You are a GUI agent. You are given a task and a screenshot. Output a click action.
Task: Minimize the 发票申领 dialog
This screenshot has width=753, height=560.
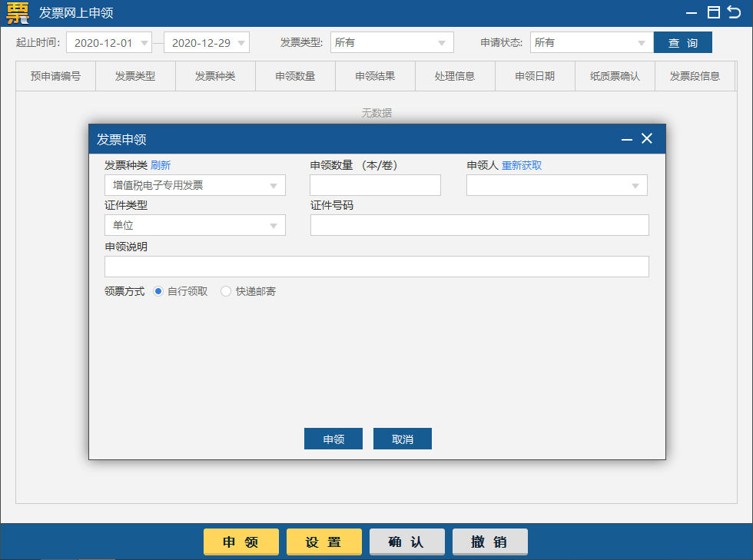627,139
